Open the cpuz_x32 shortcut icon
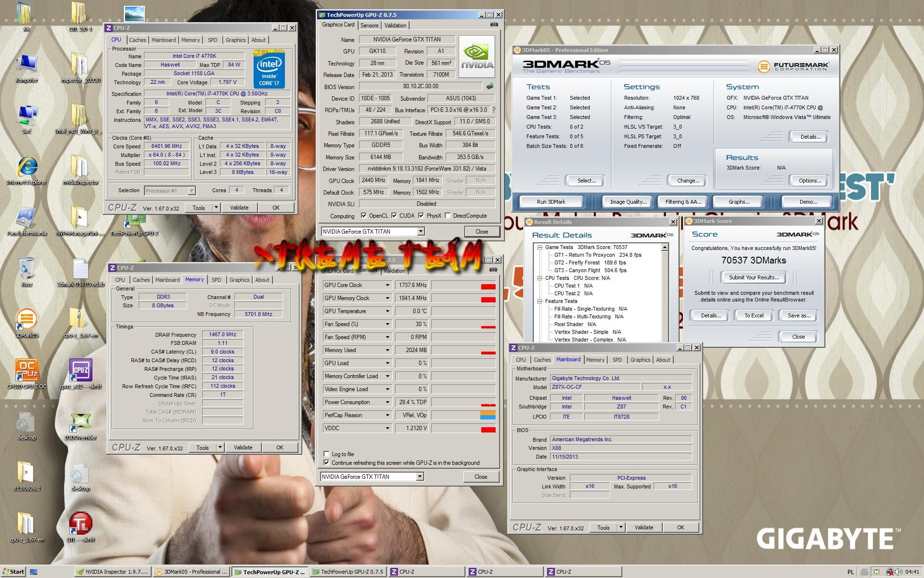Viewport: 924px width, 578px height. (80, 374)
